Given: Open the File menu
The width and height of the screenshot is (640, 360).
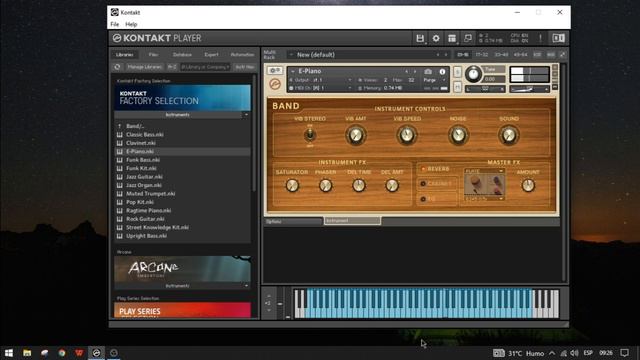Looking at the screenshot, I should pos(115,24).
